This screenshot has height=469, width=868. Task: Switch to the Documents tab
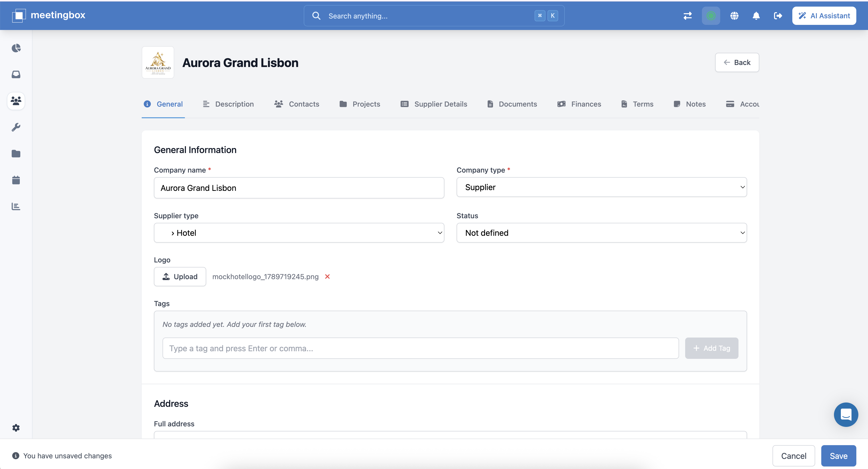point(512,104)
